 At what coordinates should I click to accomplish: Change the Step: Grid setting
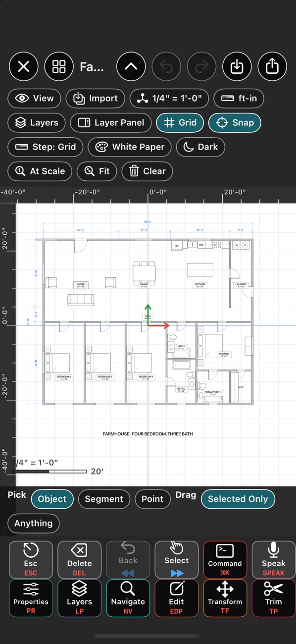tap(45, 147)
